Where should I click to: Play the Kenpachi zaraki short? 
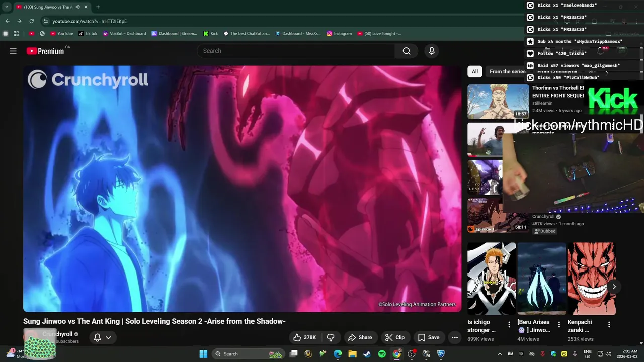591,279
